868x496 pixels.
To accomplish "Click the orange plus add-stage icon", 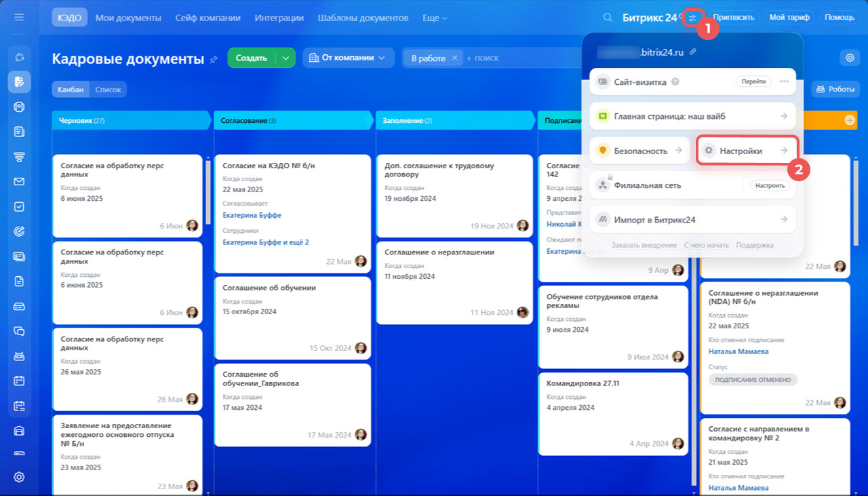I will [x=850, y=120].
